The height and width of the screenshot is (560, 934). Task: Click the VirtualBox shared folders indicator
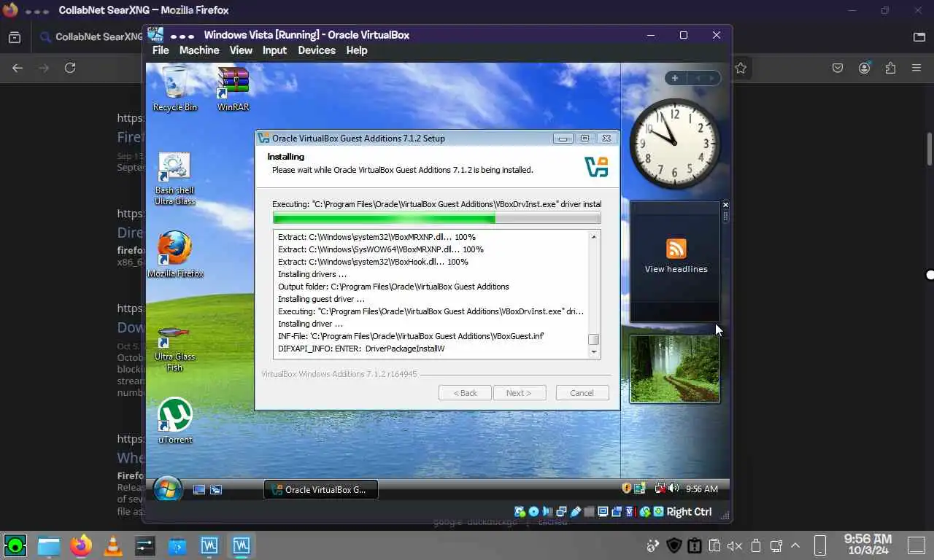589,512
